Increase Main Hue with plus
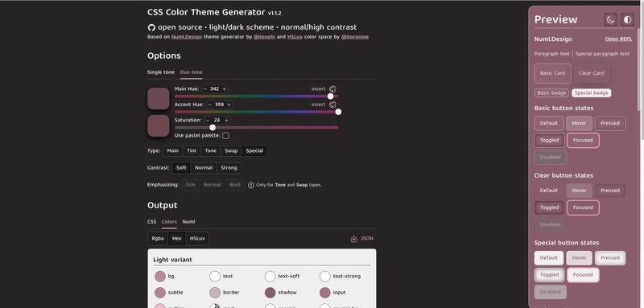The width and height of the screenshot is (644, 308). coord(224,89)
